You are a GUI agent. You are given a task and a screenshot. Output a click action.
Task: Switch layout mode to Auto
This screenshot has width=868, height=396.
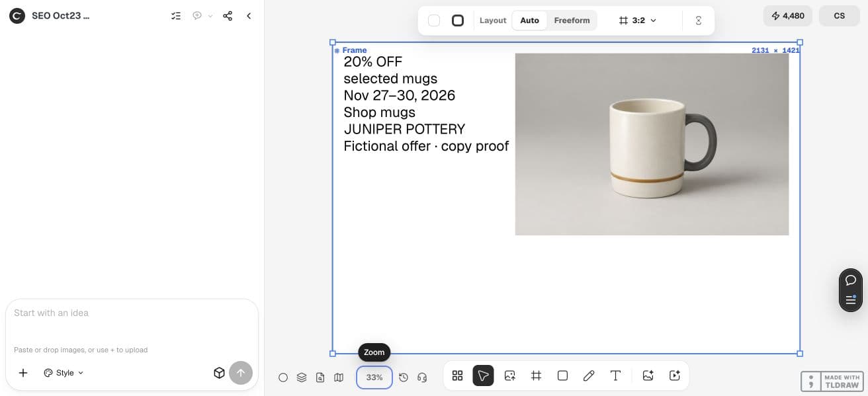click(529, 20)
